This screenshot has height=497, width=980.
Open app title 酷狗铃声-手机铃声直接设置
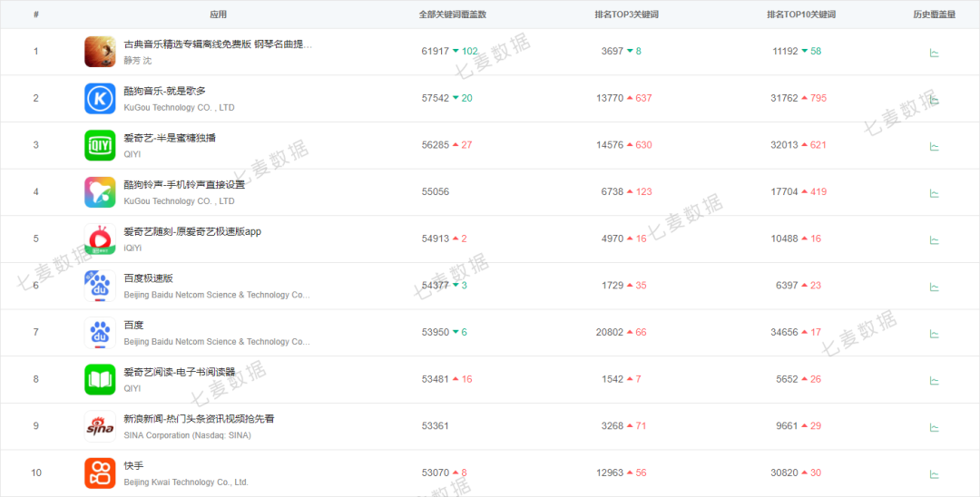184,185
